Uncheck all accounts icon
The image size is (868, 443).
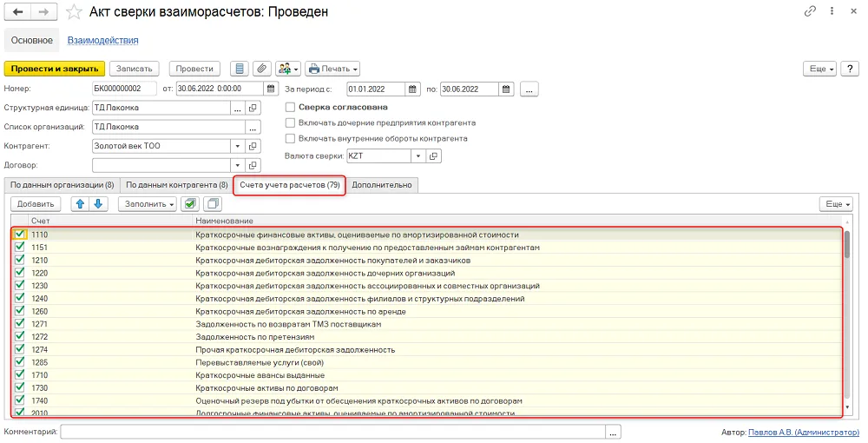coord(213,204)
